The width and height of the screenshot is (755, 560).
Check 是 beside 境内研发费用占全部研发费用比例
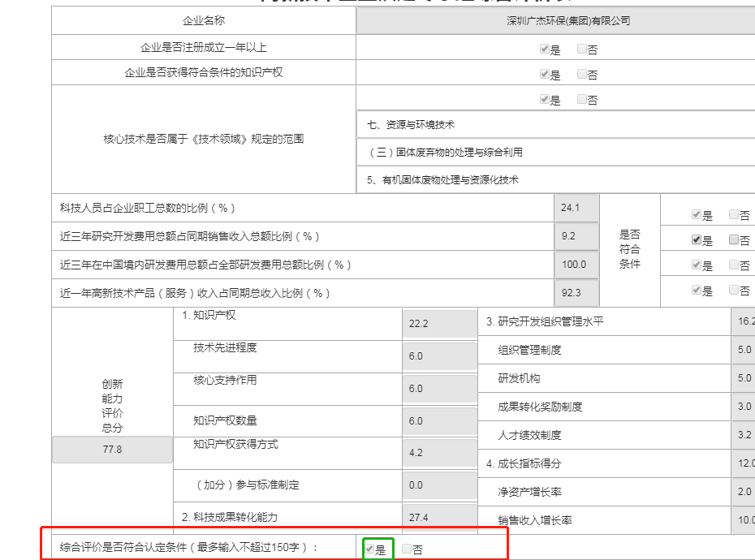click(696, 264)
